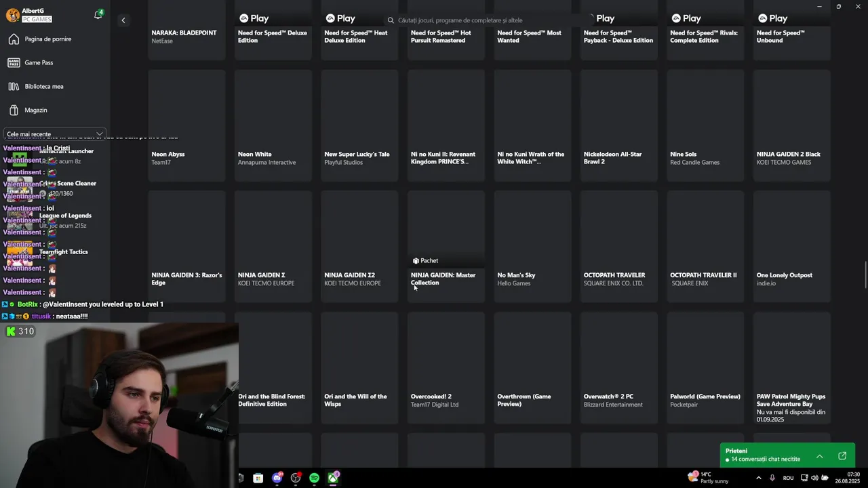868x488 pixels.
Task: Open Microsoft Store from taskbar
Action: coord(258,479)
